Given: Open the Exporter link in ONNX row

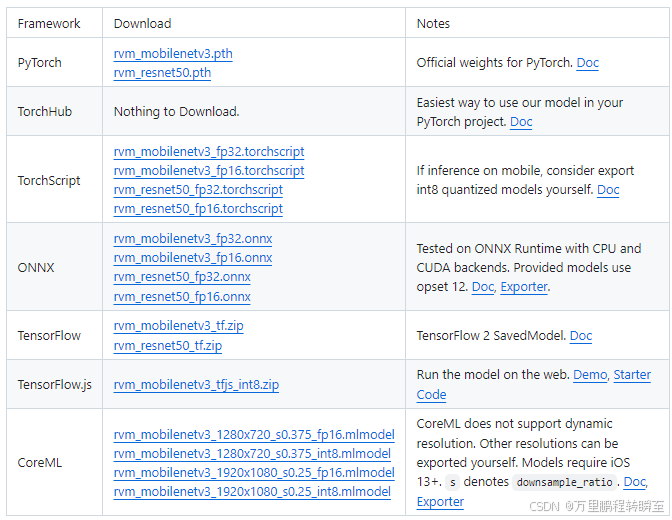Looking at the screenshot, I should click(524, 287).
